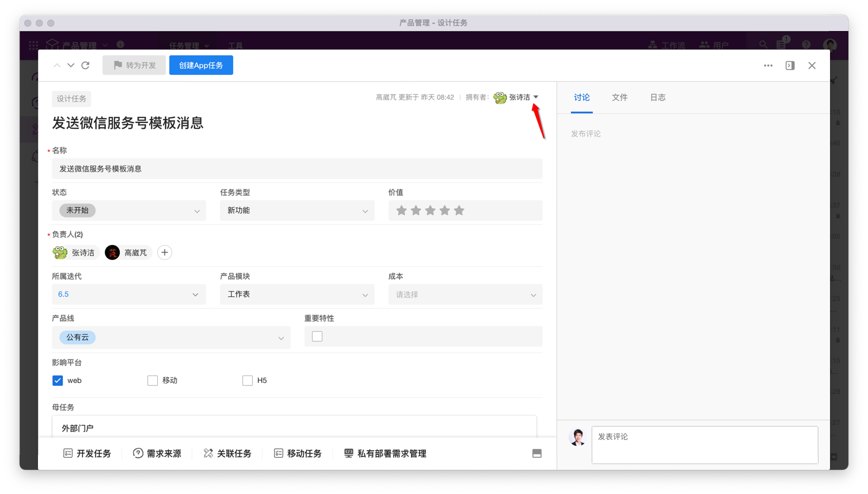The height and width of the screenshot is (494, 868).
Task: Click the third star in value rating
Action: [x=430, y=210]
